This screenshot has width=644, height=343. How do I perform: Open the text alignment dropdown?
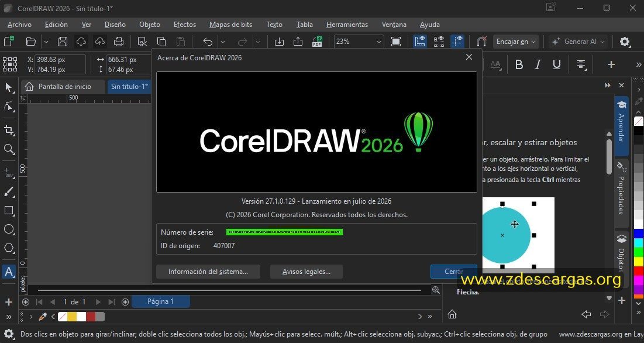click(581, 64)
